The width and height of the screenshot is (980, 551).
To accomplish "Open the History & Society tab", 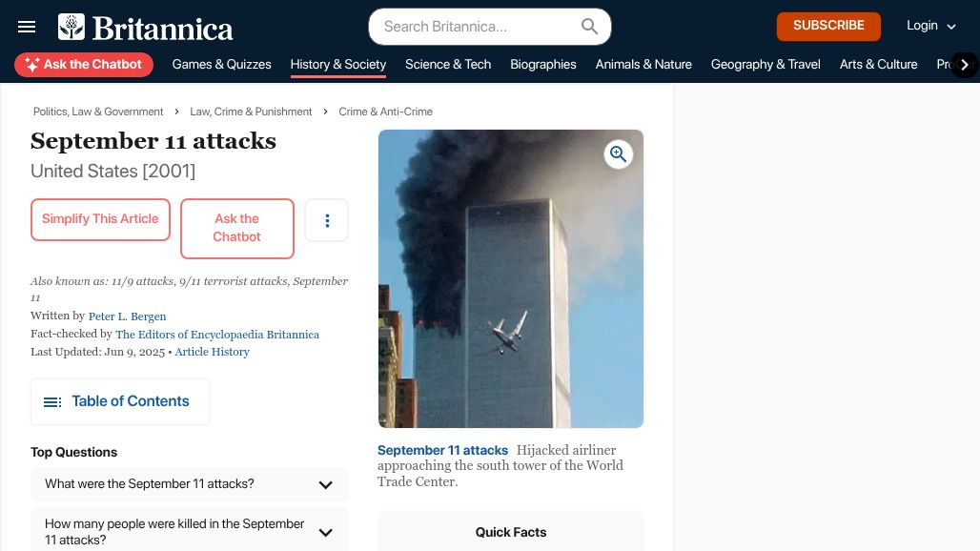I will coord(338,64).
